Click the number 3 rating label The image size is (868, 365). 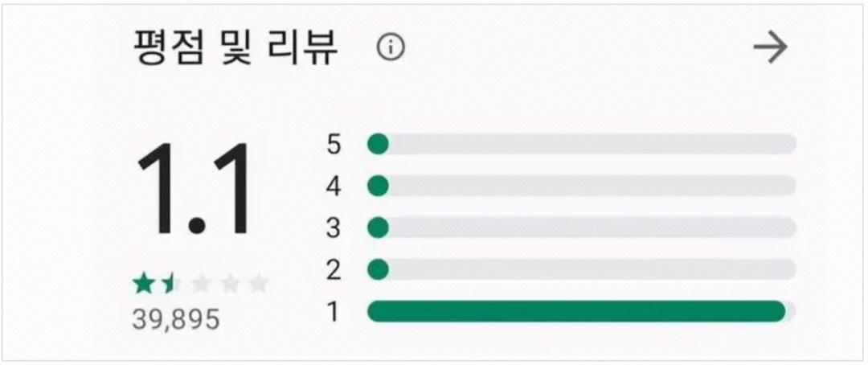pos(334,228)
